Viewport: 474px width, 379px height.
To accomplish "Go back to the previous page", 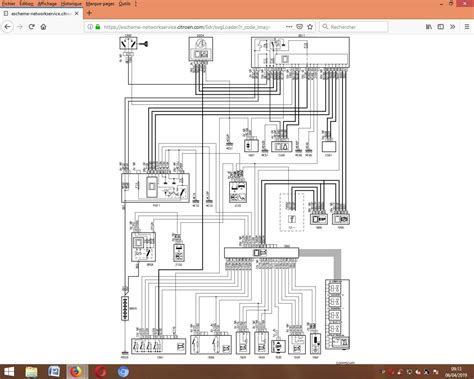I will tap(8, 27).
